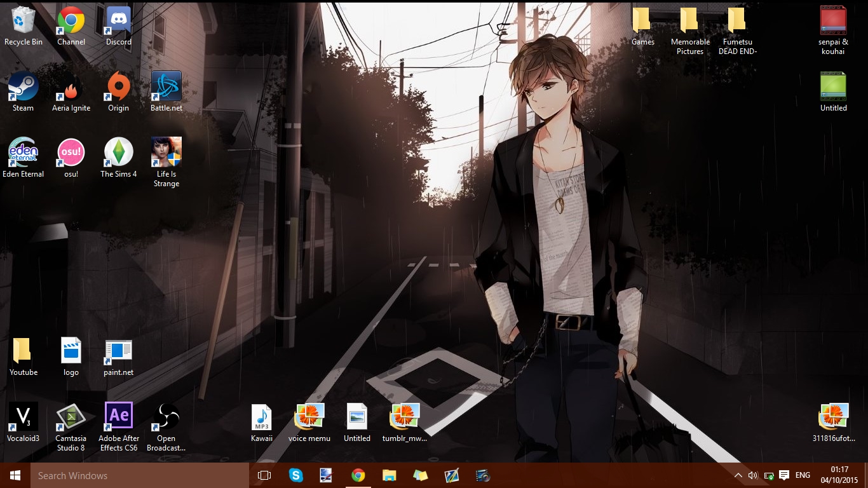The height and width of the screenshot is (488, 868).
Task: Switch input language from ENG
Action: coord(803,475)
